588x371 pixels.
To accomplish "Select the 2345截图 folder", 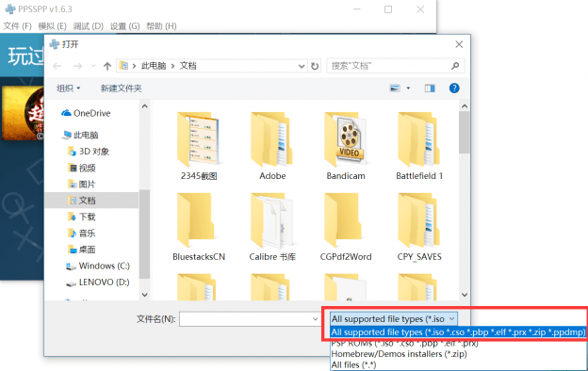I will 199,146.
